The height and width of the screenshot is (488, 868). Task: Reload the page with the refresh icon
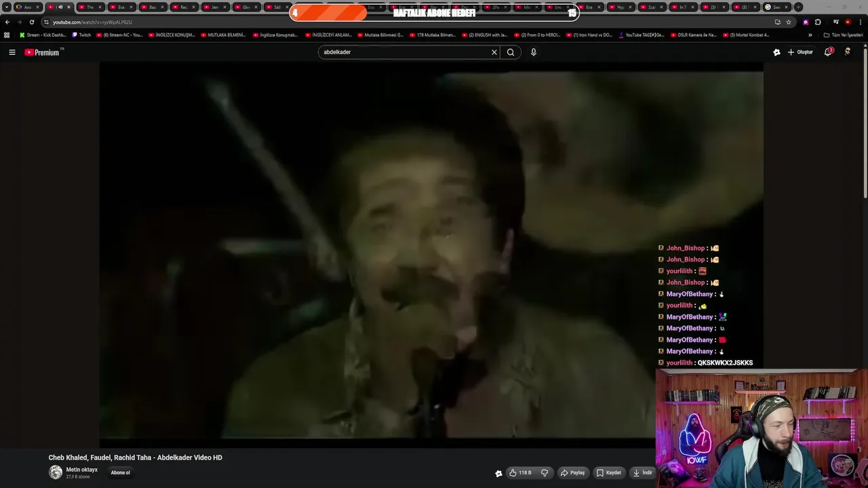31,22
